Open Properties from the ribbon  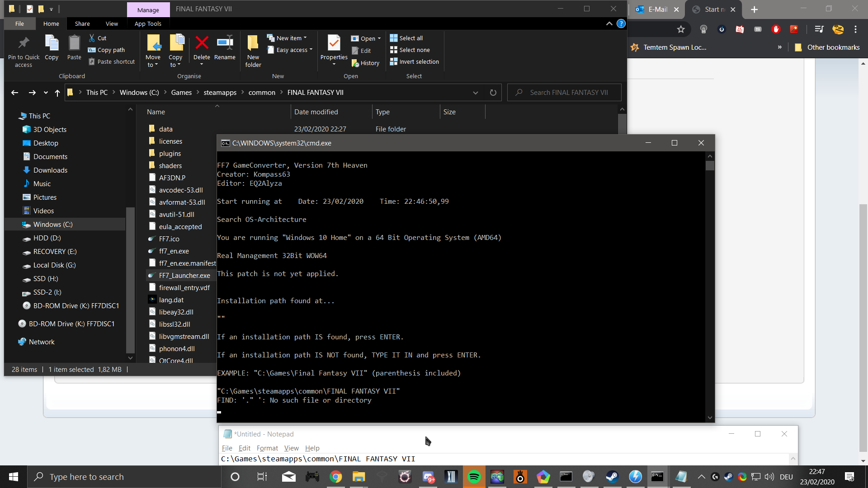click(334, 51)
